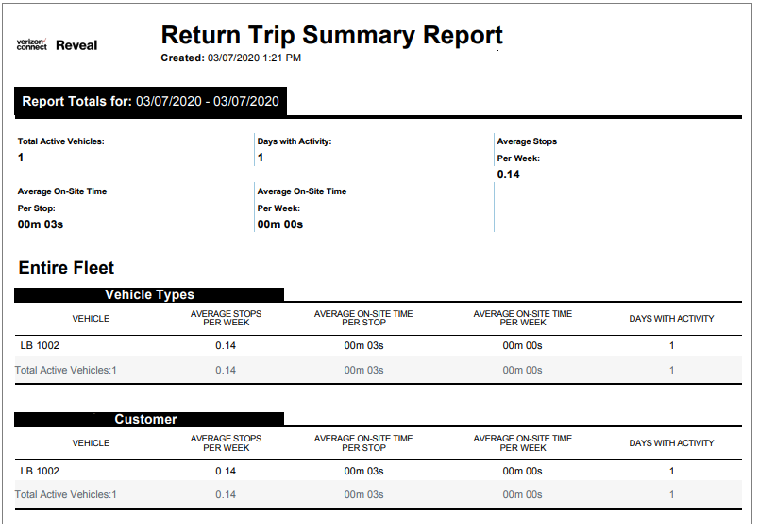Viewport: 758px width, 532px height.
Task: Click AVERAGE ON-SITE TIME PER STOP header in Customer table
Action: coord(363,443)
